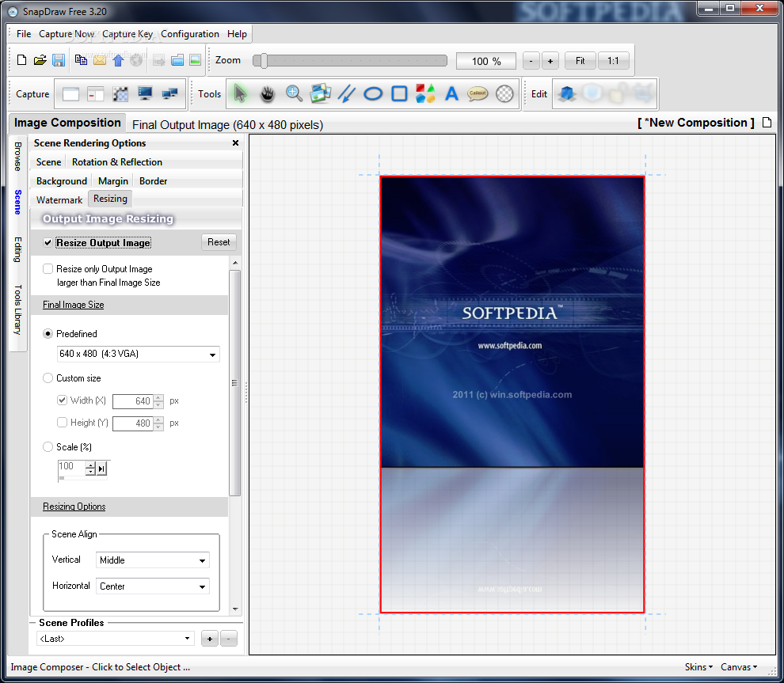
Task: Select the arrow pointer tool
Action: click(240, 93)
